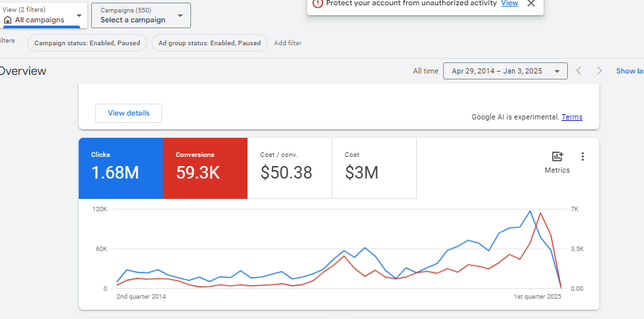Click the Google AI is experimental text
This screenshot has width=644, height=319.
click(x=515, y=117)
